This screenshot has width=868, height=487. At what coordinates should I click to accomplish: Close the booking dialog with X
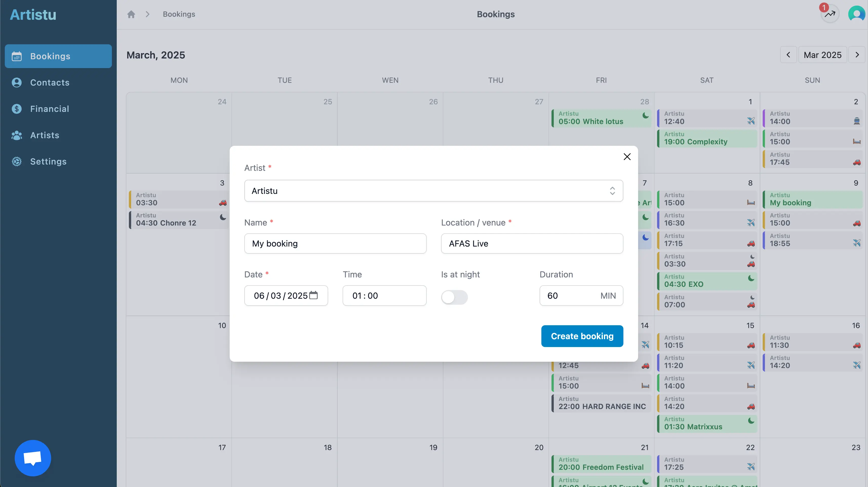pyautogui.click(x=627, y=157)
